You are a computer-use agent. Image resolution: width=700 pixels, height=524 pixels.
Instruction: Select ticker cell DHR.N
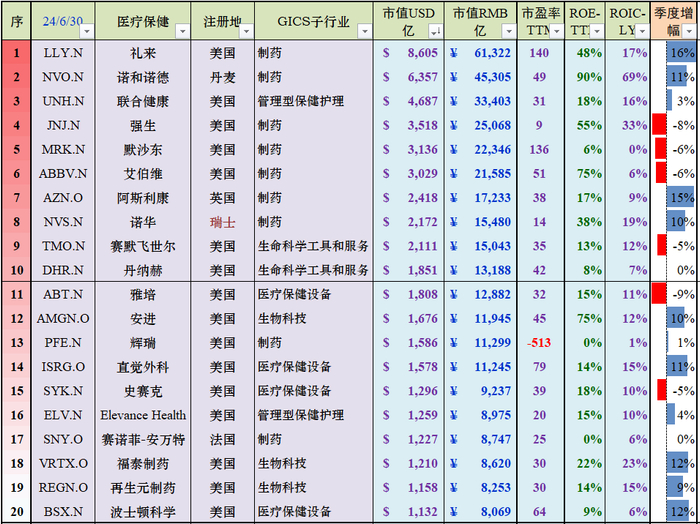tap(63, 270)
